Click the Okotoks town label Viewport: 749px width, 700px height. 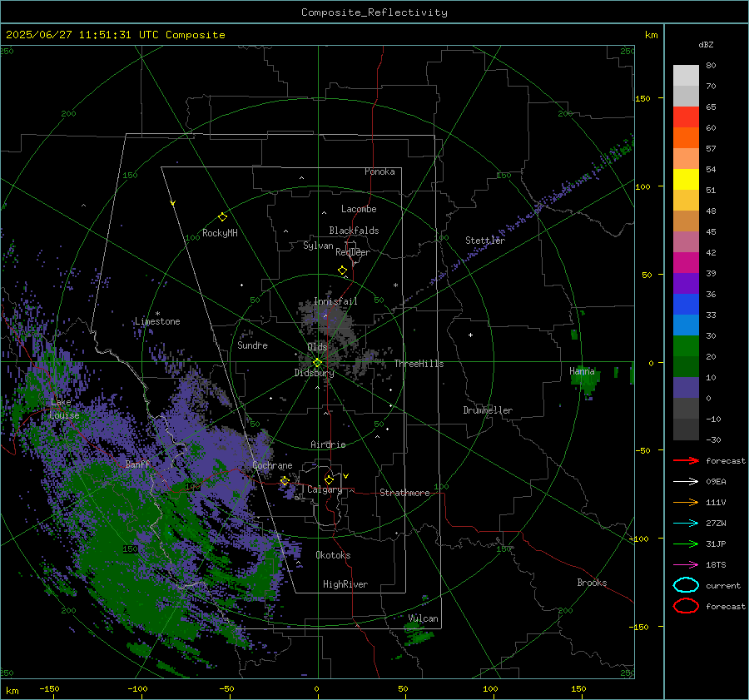(333, 555)
